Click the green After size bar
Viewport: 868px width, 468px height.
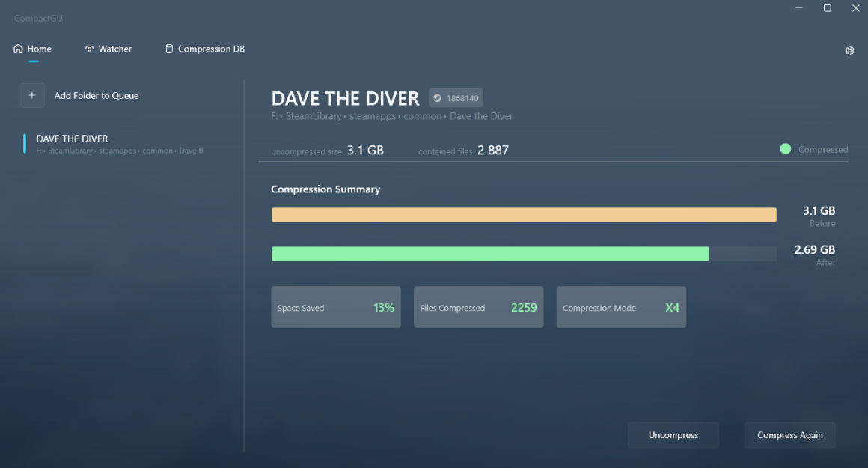pos(489,254)
